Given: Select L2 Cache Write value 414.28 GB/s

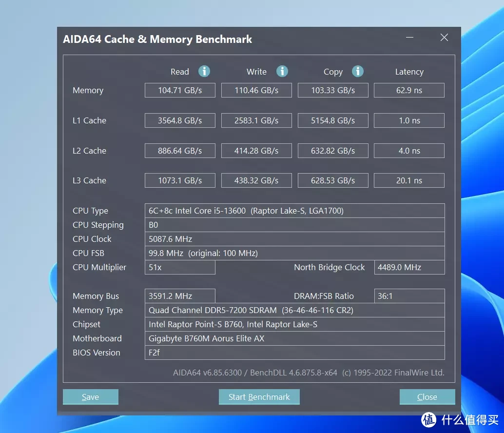Looking at the screenshot, I should (256, 151).
